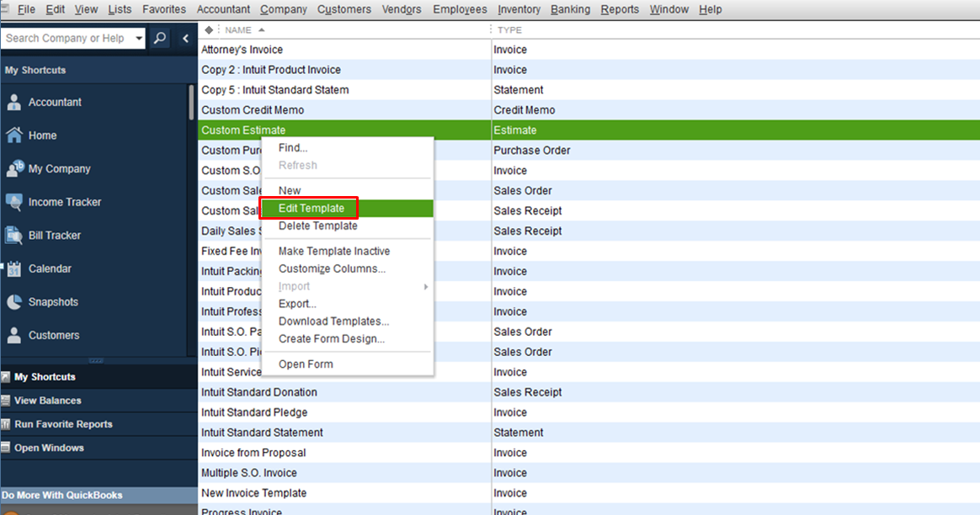
Task: Click the My Company icon
Action: pos(14,169)
